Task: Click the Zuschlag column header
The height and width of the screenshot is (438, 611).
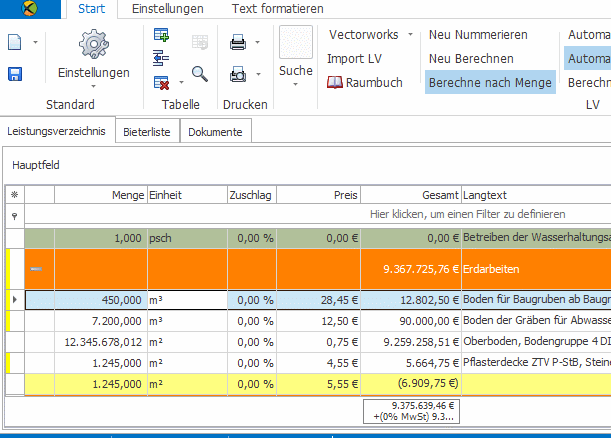Action: point(252,195)
